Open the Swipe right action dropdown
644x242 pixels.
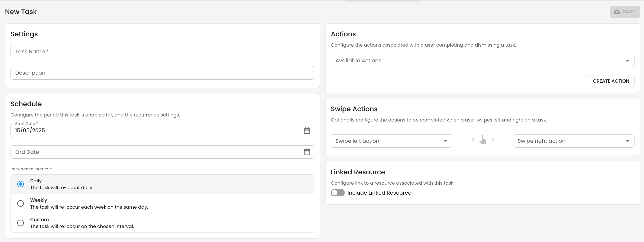click(x=573, y=141)
